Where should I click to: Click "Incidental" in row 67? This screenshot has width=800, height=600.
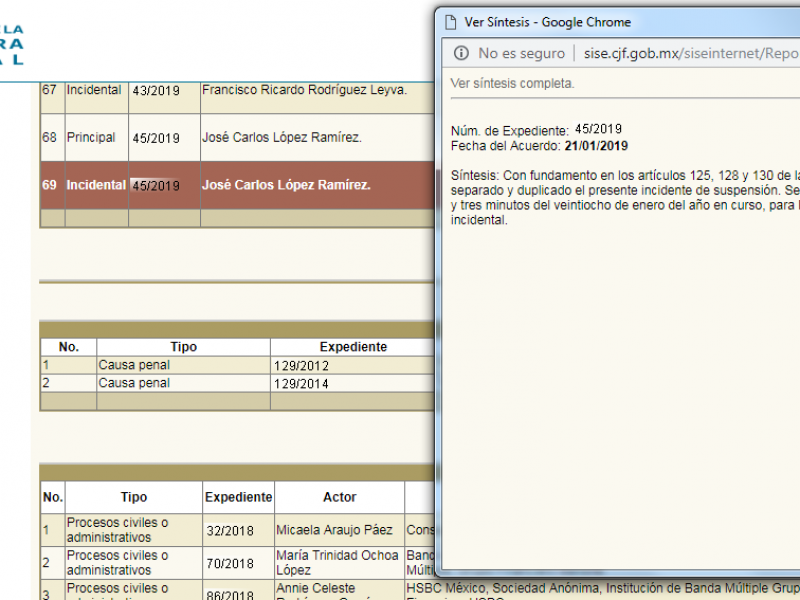94,90
